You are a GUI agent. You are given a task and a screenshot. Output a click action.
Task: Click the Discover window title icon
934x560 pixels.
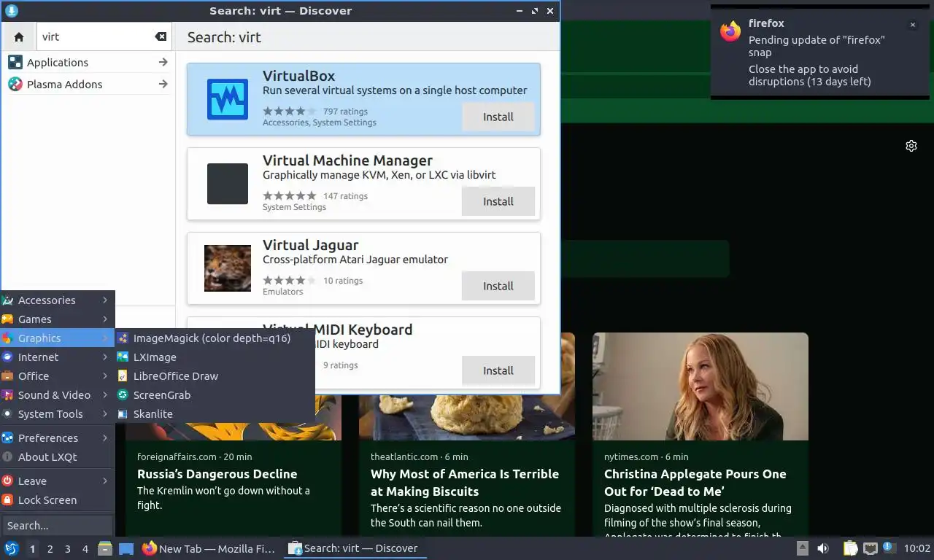coord(11,11)
